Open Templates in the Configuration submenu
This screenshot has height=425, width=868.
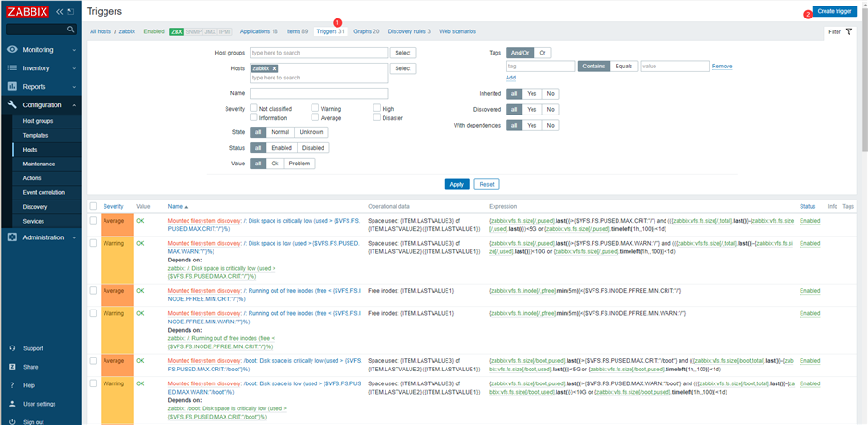[x=35, y=135]
